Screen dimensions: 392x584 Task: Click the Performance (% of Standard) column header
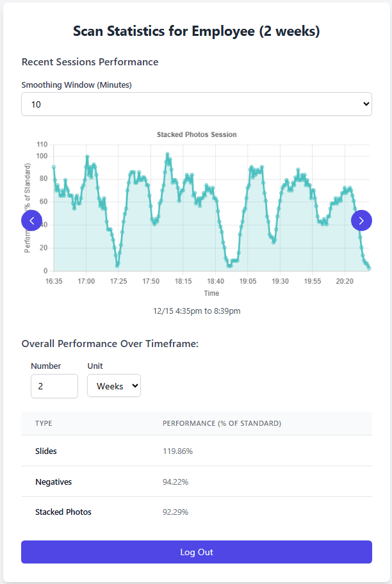[x=222, y=423]
